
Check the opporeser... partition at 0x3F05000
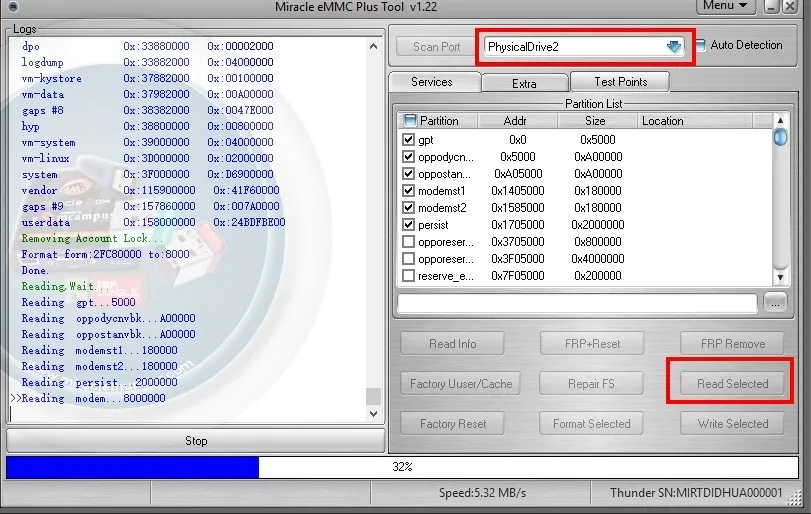coord(408,259)
